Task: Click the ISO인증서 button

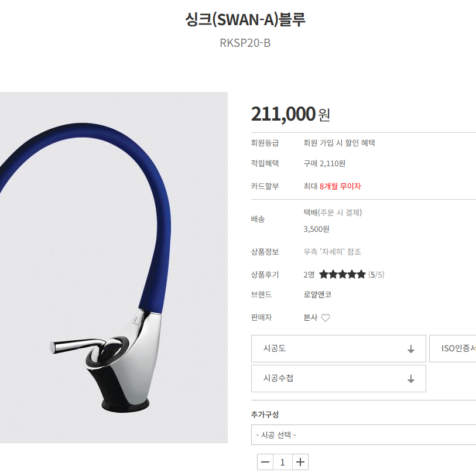Action: (453, 348)
